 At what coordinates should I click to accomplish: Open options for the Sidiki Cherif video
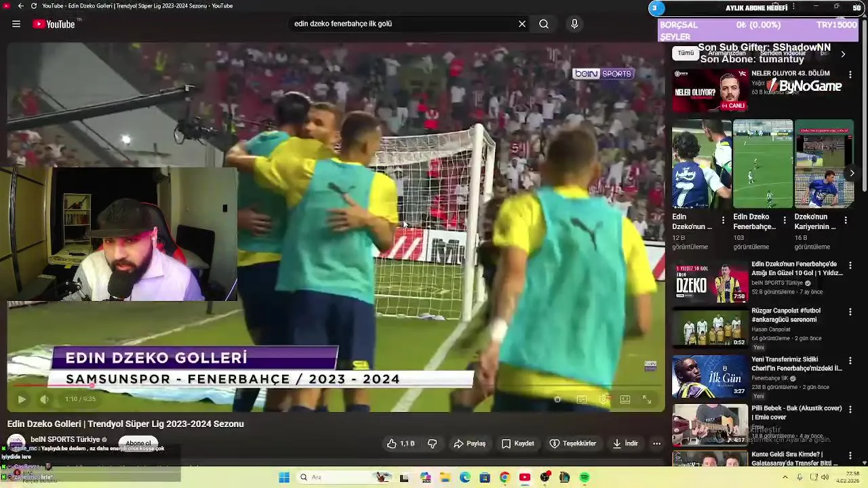pos(850,361)
